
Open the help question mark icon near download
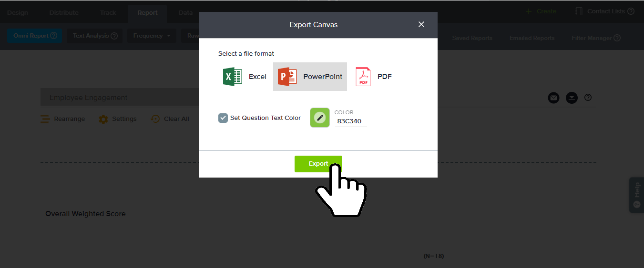tap(588, 98)
